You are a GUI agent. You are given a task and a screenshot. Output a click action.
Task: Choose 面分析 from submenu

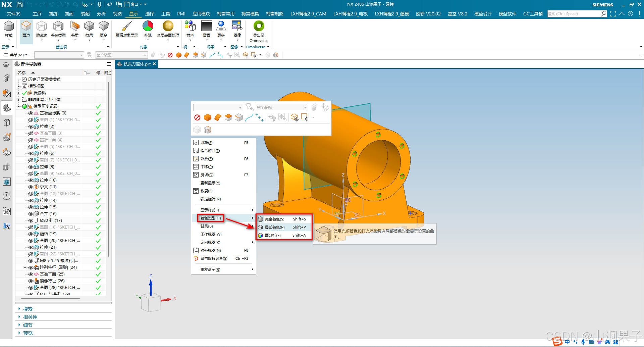284,235
